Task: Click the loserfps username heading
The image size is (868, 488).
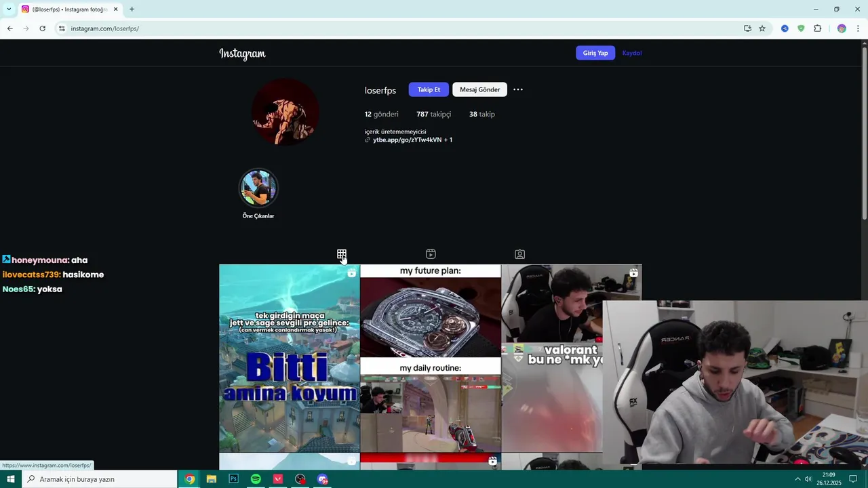Action: point(380,90)
